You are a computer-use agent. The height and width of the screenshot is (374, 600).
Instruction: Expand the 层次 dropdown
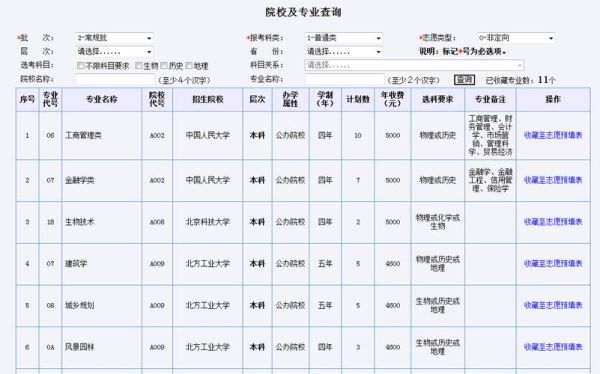click(x=114, y=51)
